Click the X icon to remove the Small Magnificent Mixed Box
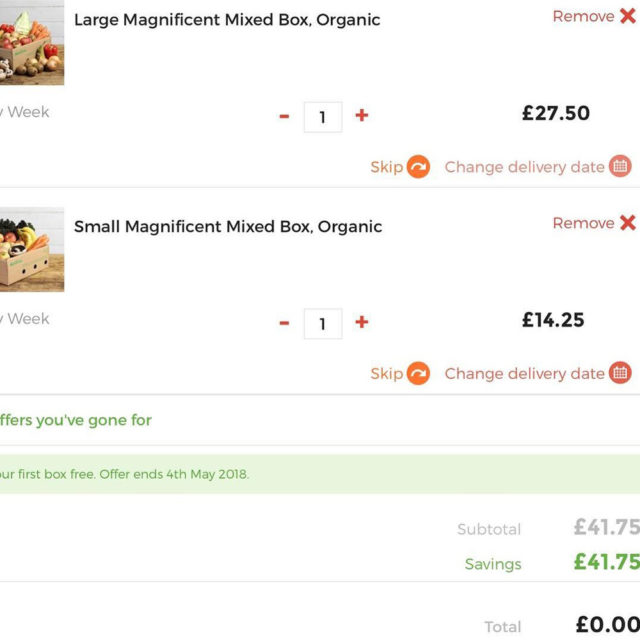This screenshot has height=640, width=640. click(628, 223)
